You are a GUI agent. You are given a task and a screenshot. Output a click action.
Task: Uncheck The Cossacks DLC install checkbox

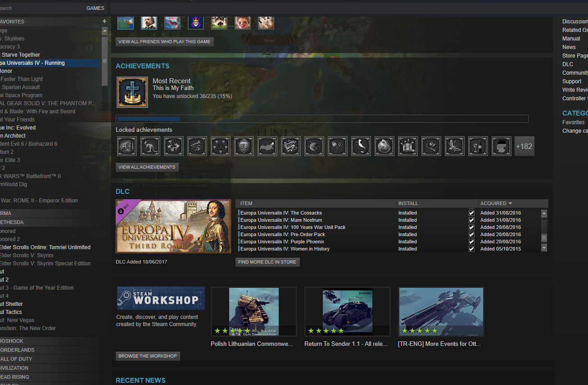tap(471, 213)
